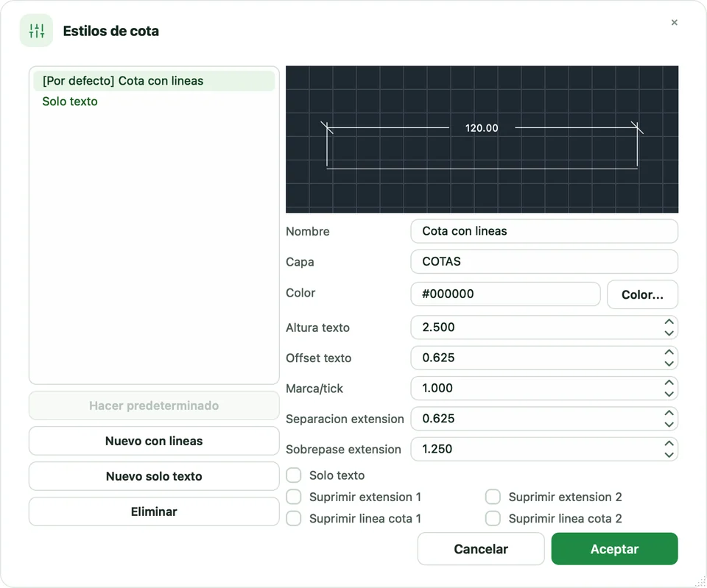Screen dimensions: 707x588
Task: Delete the style with Eliminar button
Action: click(154, 511)
